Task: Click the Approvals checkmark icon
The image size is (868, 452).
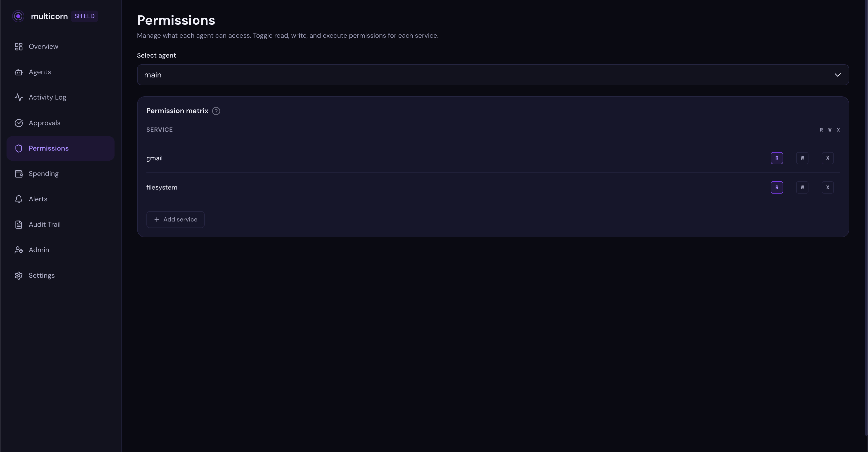Action: pos(19,123)
